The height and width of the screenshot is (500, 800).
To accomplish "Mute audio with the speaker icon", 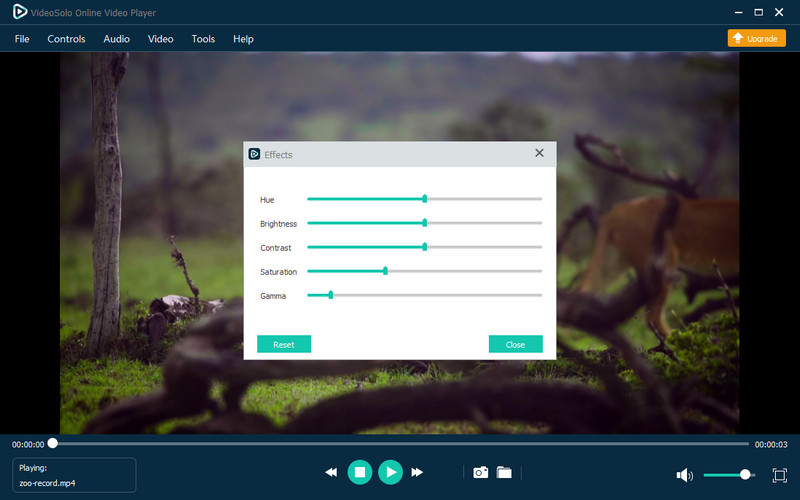I will [684, 475].
